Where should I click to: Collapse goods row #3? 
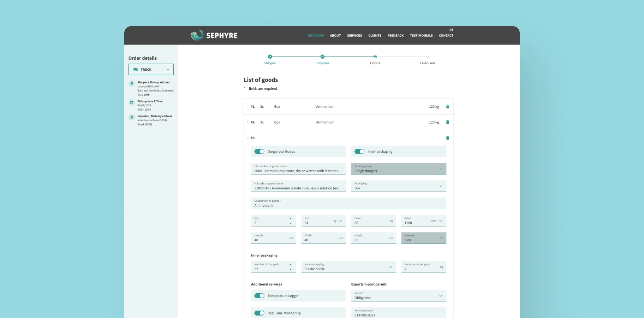point(248,138)
